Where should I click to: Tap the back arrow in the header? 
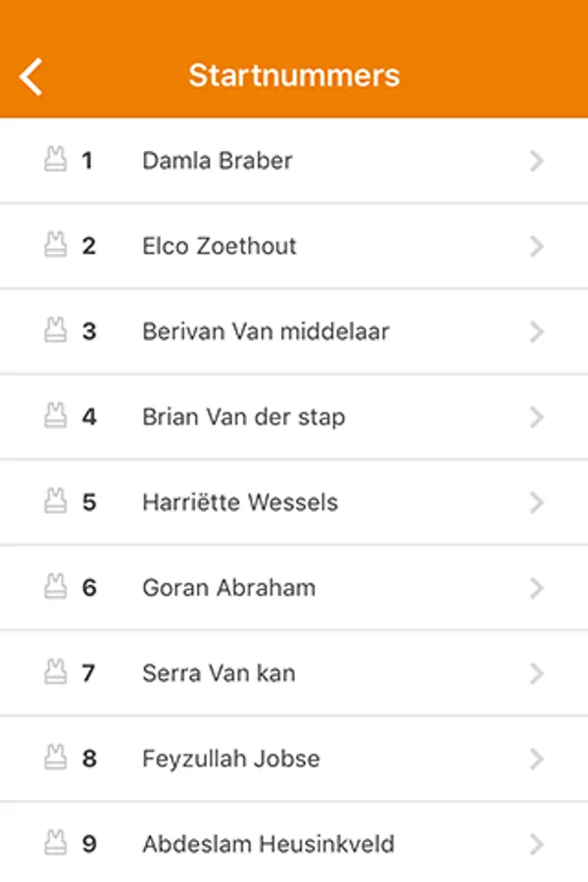pyautogui.click(x=31, y=76)
